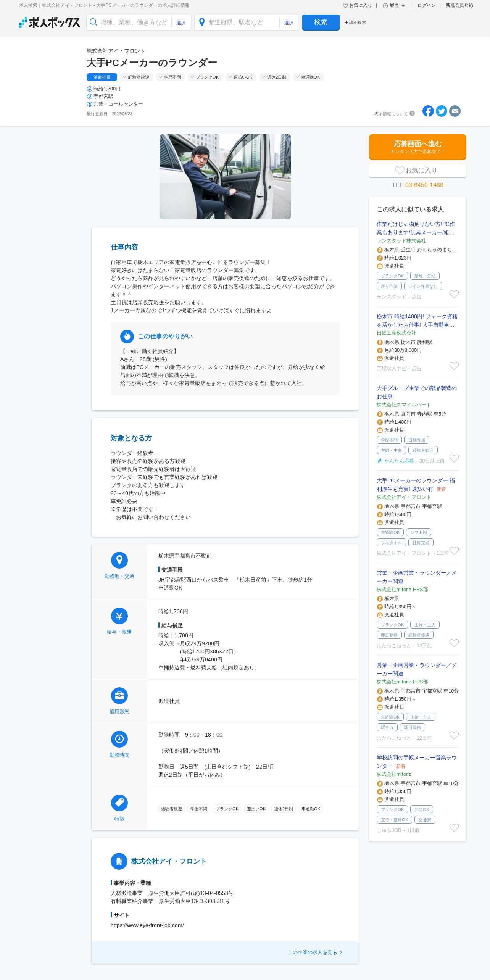Favorite the スマイルハート job heart

(454, 458)
